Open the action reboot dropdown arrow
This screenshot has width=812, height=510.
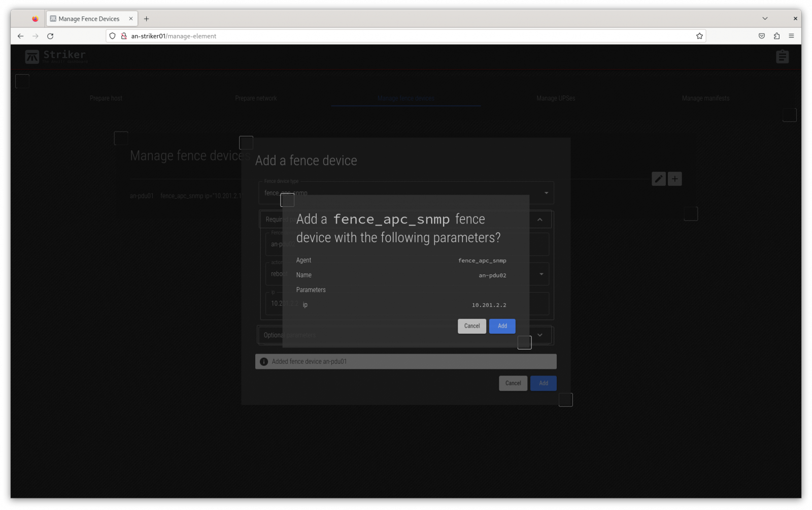pyautogui.click(x=541, y=274)
